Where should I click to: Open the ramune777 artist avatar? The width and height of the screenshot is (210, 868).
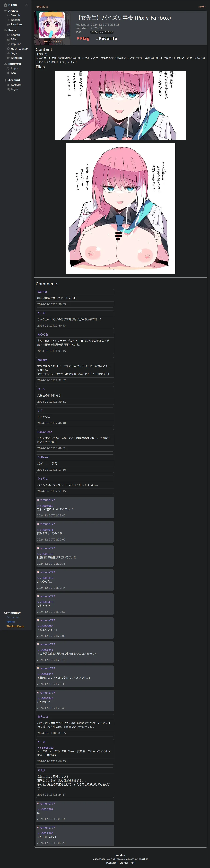(52, 25)
